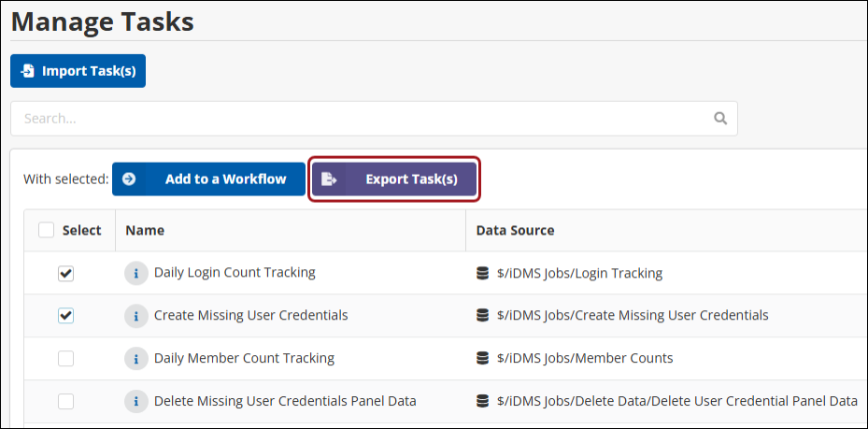The image size is (868, 429).
Task: Click info icon beside Daily Member Count Tracking
Action: pos(136,358)
